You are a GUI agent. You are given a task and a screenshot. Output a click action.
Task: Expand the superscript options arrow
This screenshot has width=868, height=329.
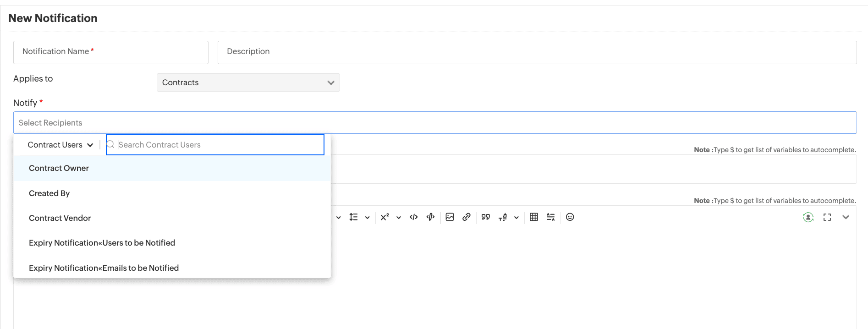pyautogui.click(x=399, y=218)
